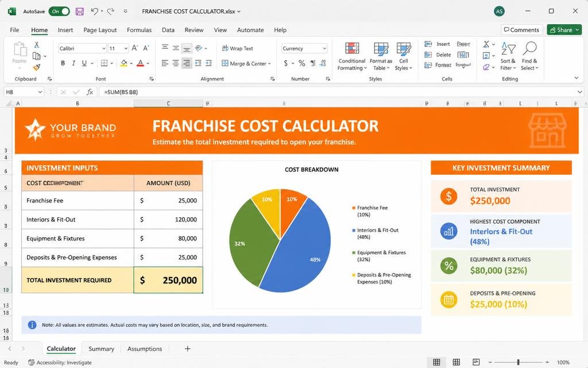This screenshot has height=368, width=588.
Task: Click the Borders icon
Action: pos(105,63)
